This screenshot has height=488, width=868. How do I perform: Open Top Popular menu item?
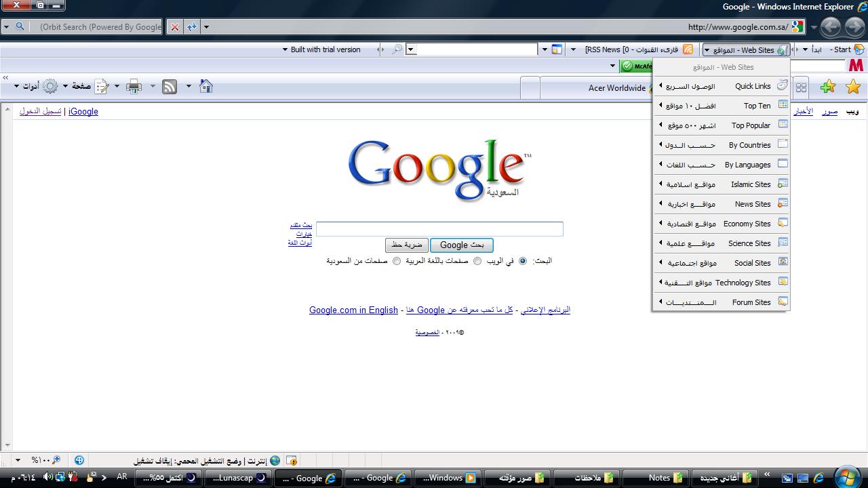tap(722, 125)
